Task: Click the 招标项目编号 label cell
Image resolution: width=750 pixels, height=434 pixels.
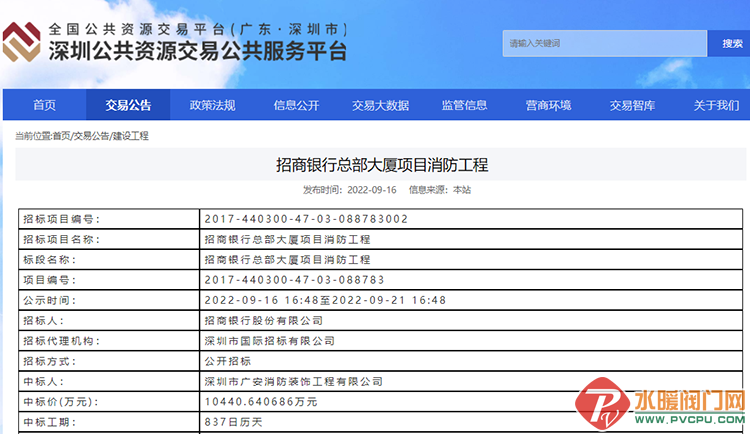Action: tap(109, 219)
